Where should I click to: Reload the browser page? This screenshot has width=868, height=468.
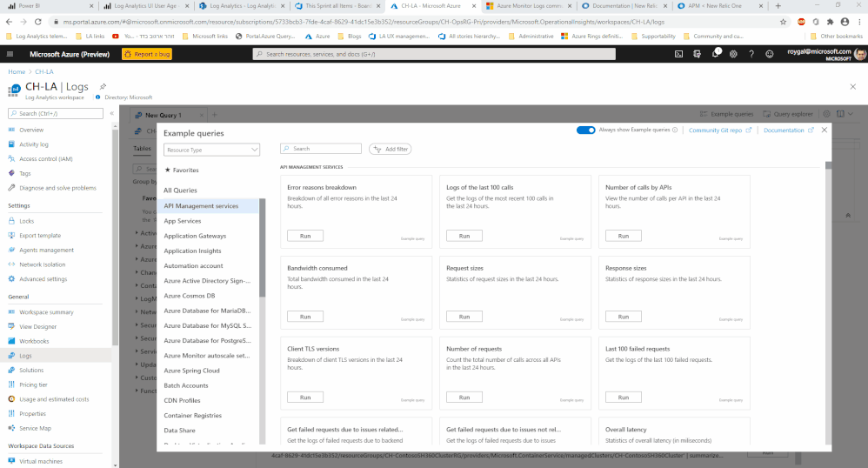(37, 22)
